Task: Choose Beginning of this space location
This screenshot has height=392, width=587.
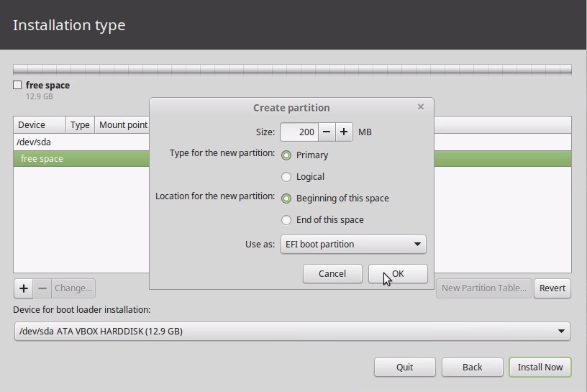Action: [286, 199]
